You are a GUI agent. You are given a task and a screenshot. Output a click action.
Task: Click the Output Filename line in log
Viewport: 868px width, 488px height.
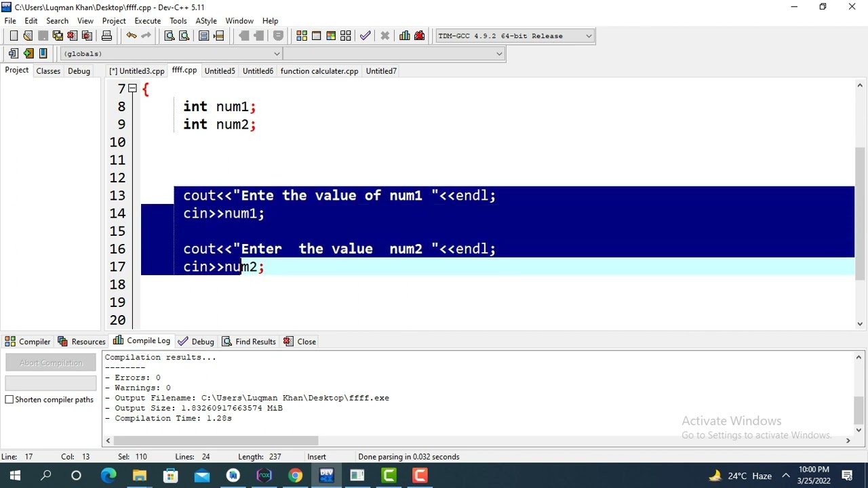coord(247,398)
